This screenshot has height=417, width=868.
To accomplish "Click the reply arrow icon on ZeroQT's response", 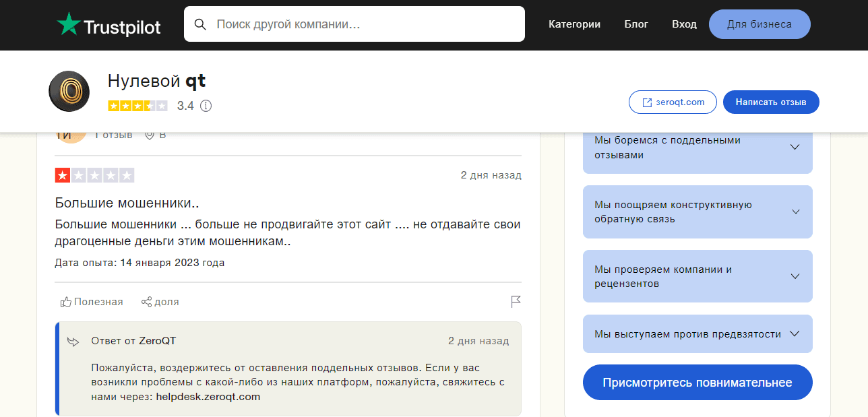I will coord(72,341).
